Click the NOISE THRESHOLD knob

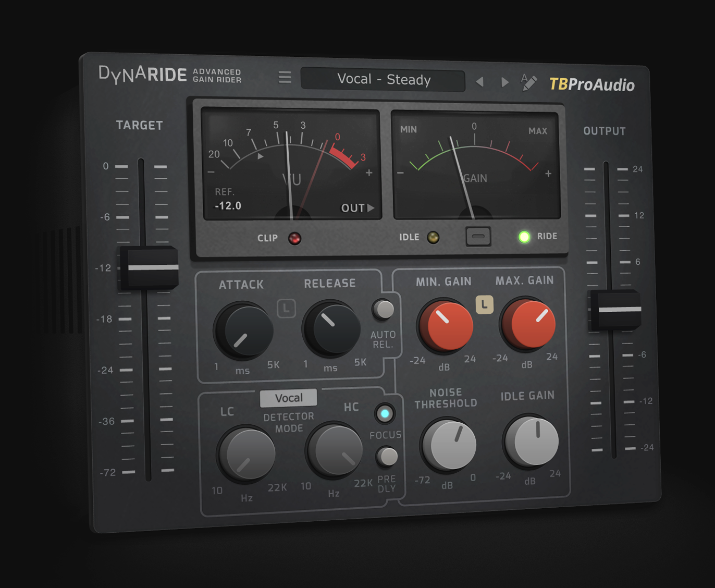point(449,445)
